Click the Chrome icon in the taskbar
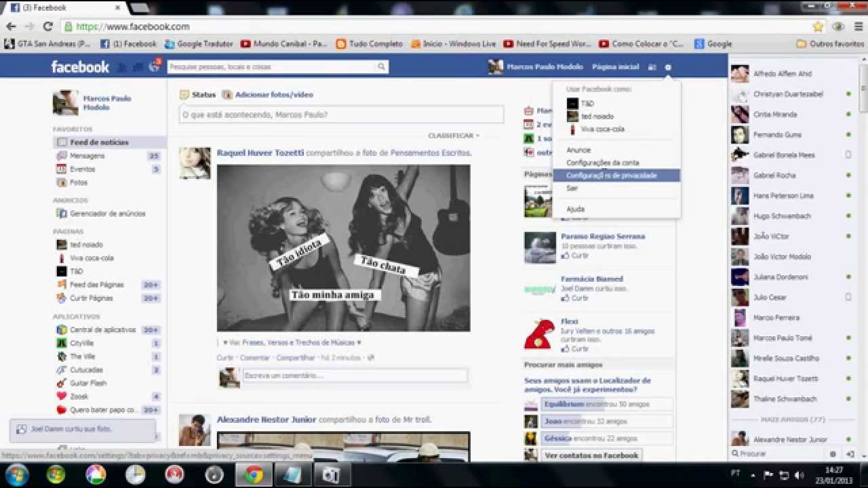Screen dimensions: 868x488 coord(254,475)
